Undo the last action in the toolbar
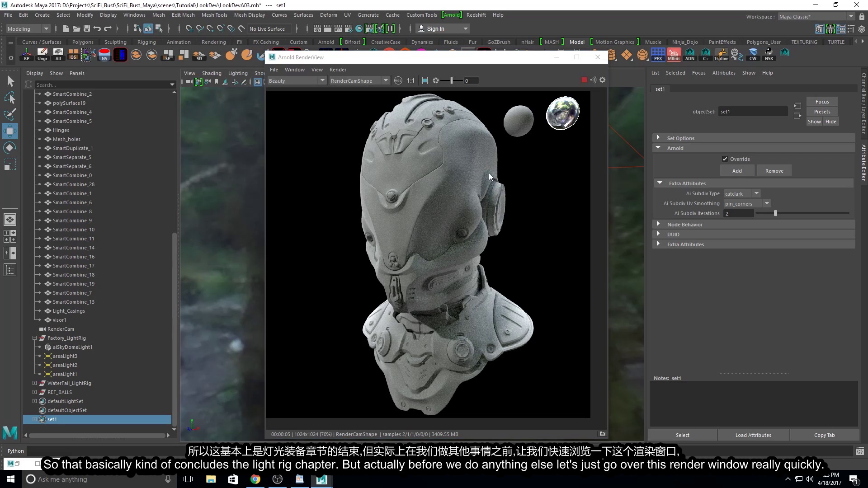 [97, 28]
